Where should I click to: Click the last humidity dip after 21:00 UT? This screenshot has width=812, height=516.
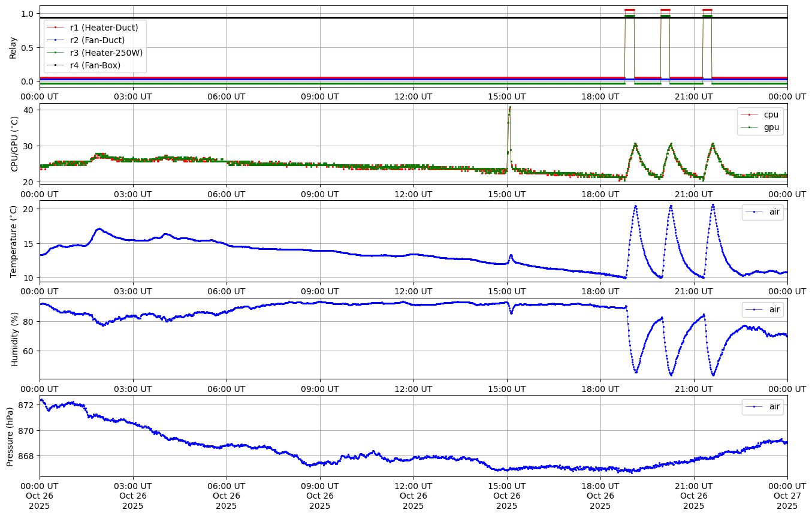[x=713, y=375]
